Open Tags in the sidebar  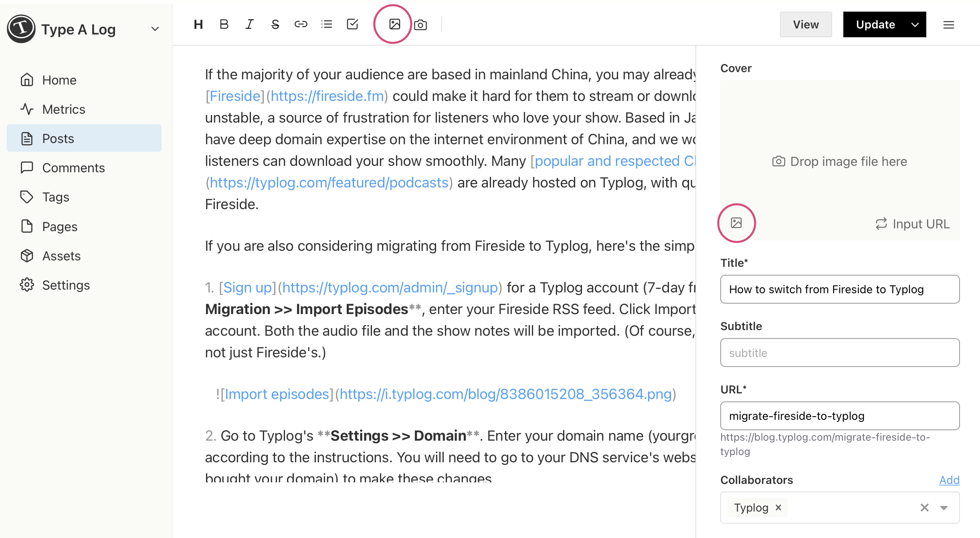[x=84, y=197]
